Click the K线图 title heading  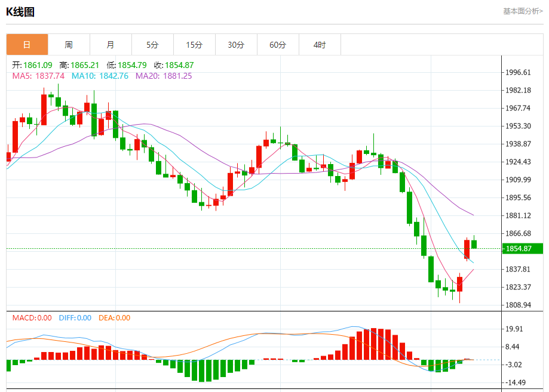(20, 12)
